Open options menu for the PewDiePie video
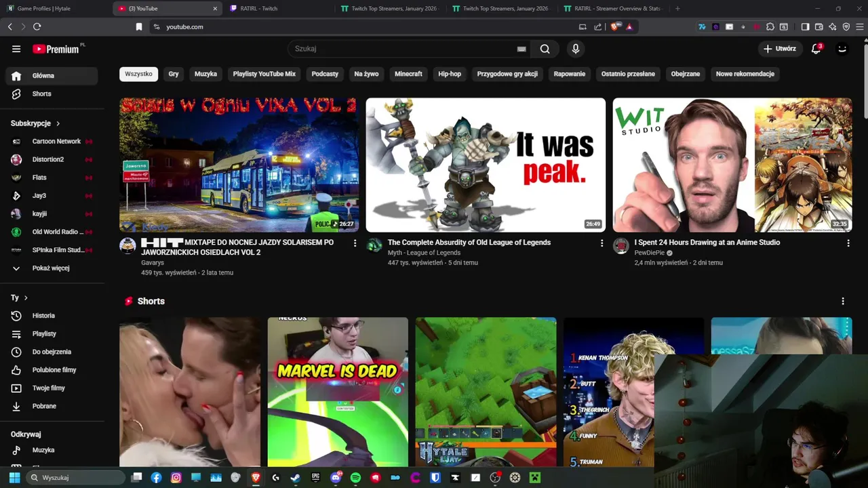868x488 pixels. pyautogui.click(x=848, y=243)
